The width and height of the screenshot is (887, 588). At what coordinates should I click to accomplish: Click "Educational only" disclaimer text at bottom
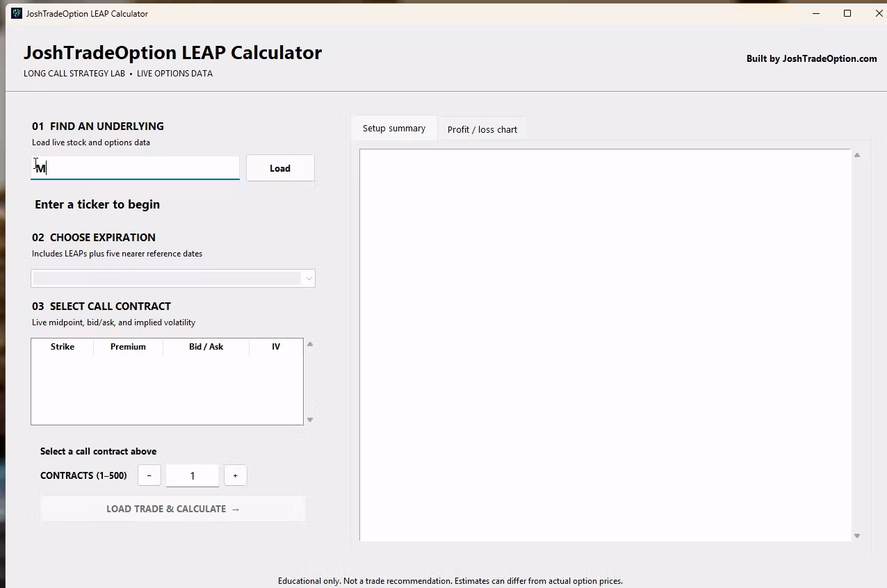pos(450,581)
